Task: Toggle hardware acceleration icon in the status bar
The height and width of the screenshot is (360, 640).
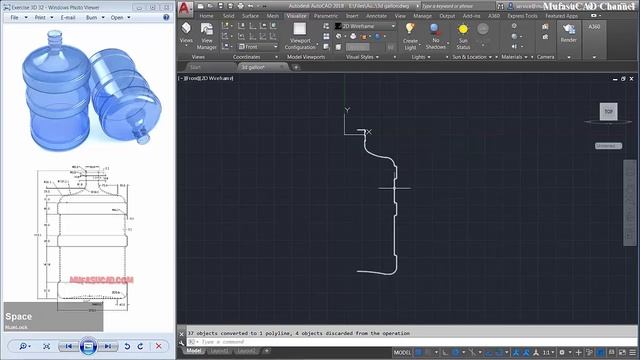Action: [x=600, y=352]
